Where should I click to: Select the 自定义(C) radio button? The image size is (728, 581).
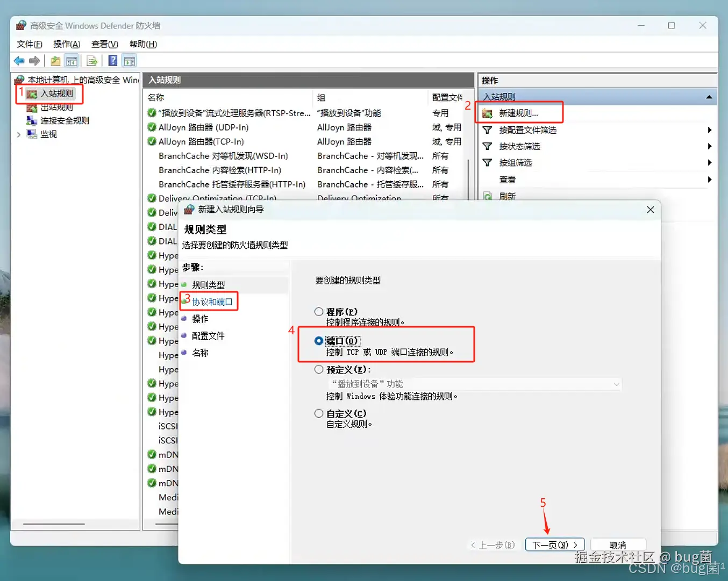pyautogui.click(x=319, y=413)
